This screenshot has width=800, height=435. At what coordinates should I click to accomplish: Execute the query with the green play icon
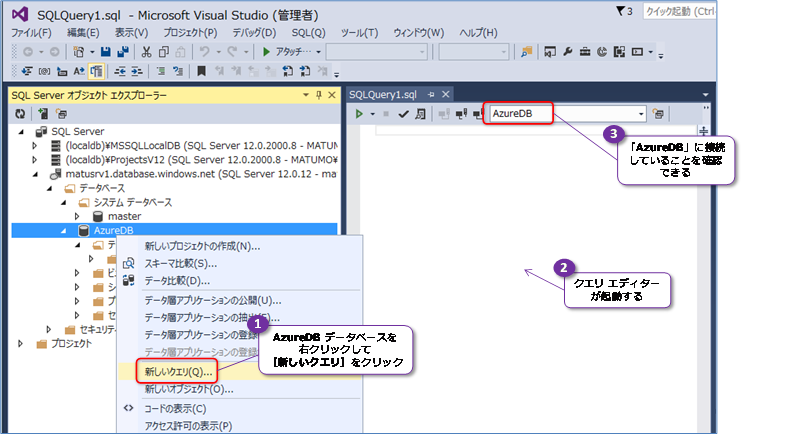click(359, 114)
